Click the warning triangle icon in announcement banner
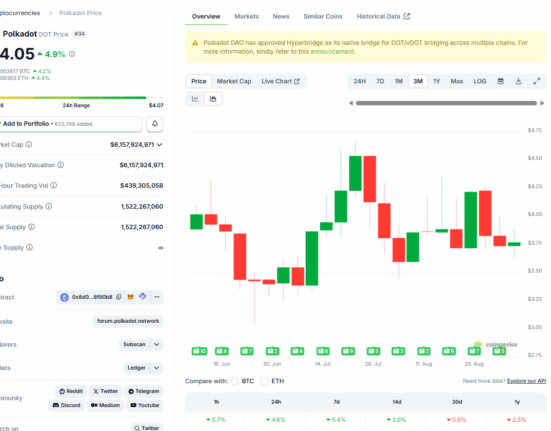Image resolution: width=551 pixels, height=431 pixels. pos(195,43)
